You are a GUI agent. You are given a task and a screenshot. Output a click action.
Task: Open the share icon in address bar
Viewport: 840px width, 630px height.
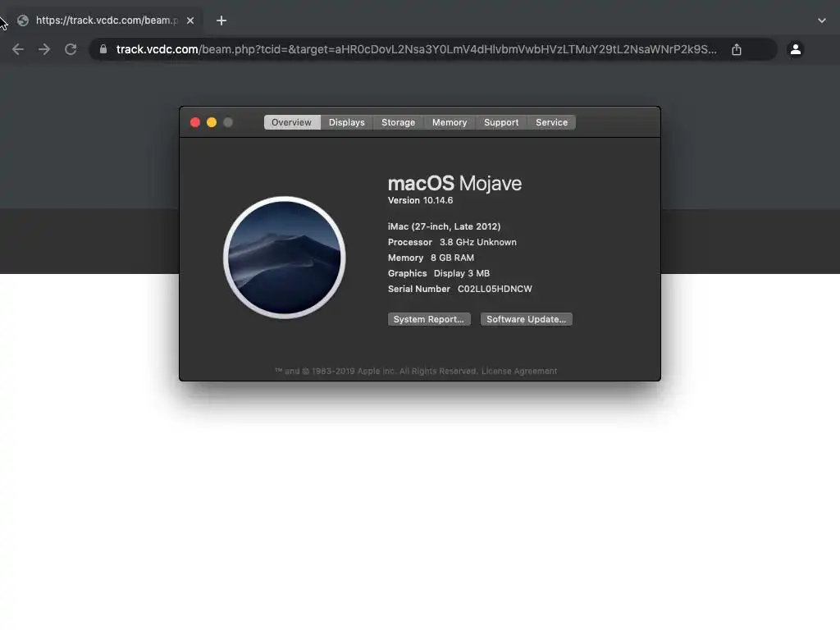tap(737, 49)
